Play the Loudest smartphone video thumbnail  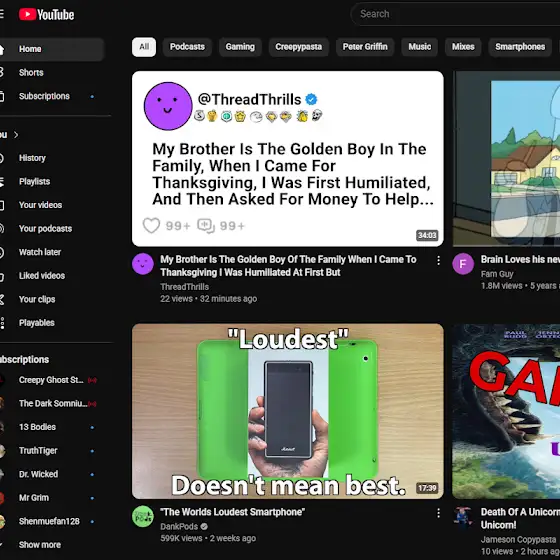pos(288,411)
